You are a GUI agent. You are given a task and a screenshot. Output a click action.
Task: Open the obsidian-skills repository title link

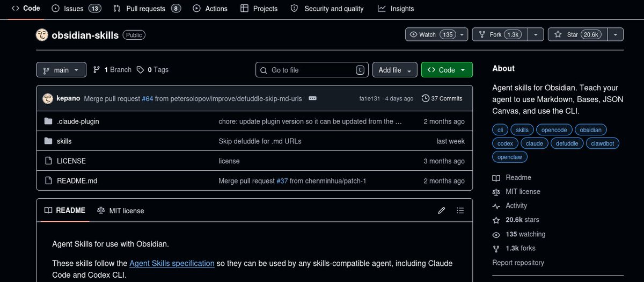85,35
